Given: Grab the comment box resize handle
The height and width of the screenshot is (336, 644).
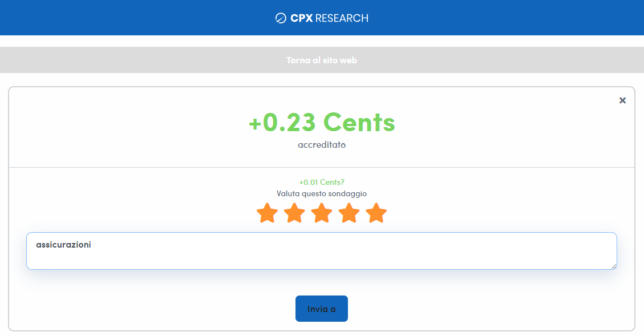Looking at the screenshot, I should coord(614,266).
